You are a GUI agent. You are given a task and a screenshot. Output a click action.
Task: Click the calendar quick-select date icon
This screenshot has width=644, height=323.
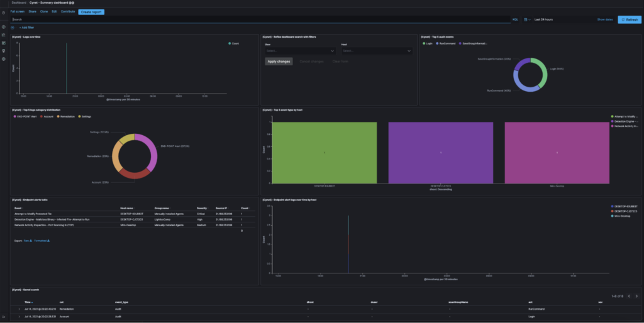pyautogui.click(x=528, y=19)
